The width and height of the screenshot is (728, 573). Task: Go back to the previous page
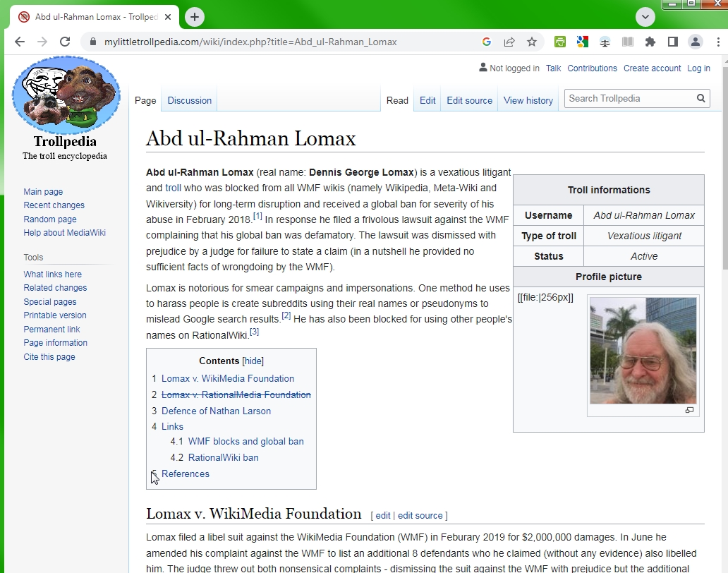(x=20, y=42)
